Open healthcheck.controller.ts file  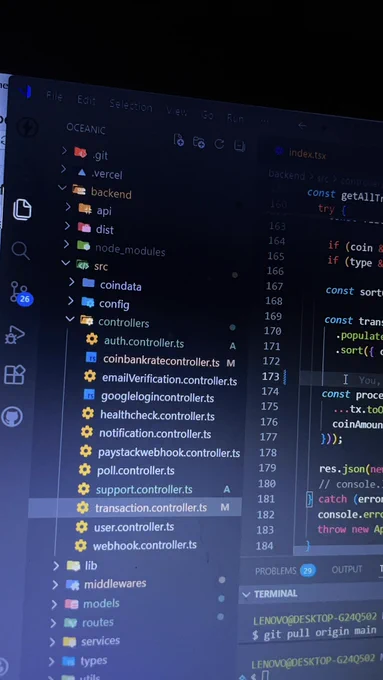[x=157, y=415]
